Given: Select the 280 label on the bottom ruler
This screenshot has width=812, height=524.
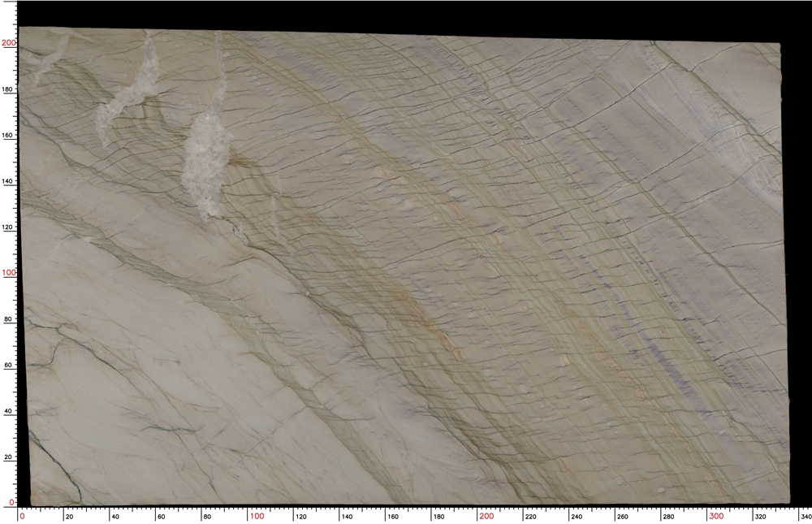Looking at the screenshot, I should [x=668, y=517].
